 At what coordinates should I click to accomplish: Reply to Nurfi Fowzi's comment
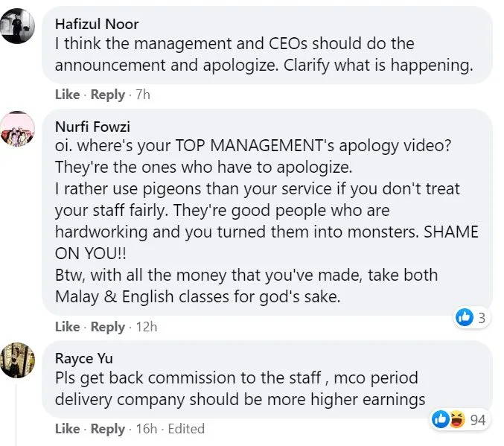tap(107, 327)
